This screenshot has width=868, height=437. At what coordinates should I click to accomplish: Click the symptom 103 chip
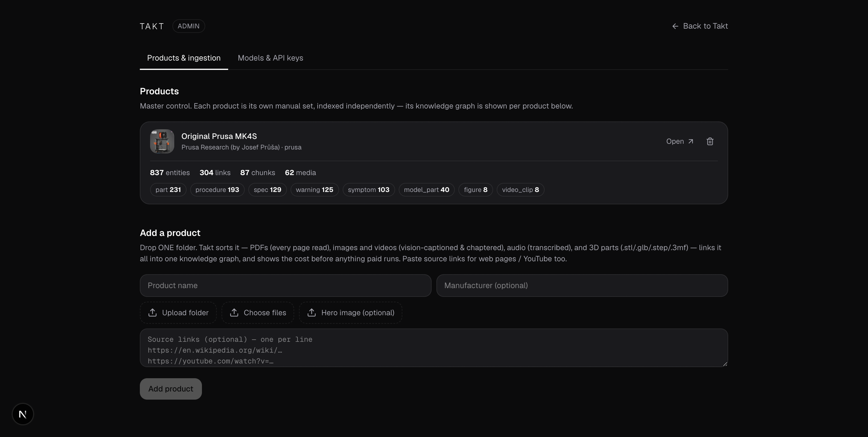[x=368, y=190]
